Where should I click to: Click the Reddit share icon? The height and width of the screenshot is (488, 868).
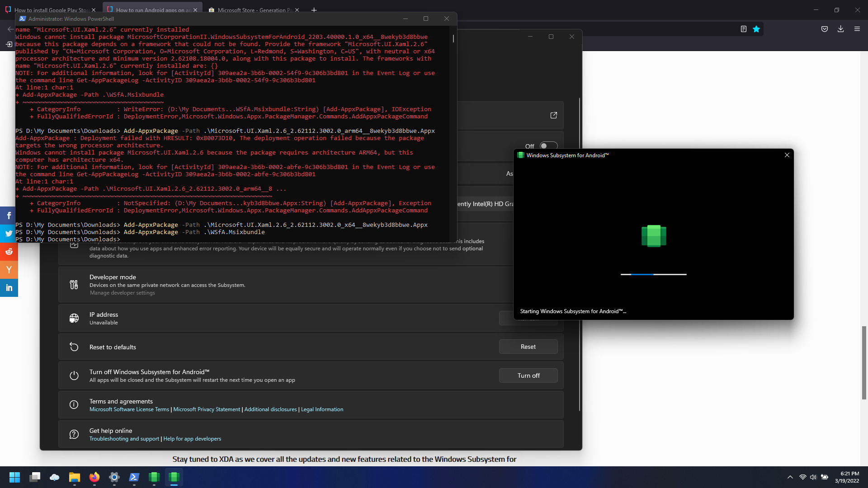coord(9,252)
